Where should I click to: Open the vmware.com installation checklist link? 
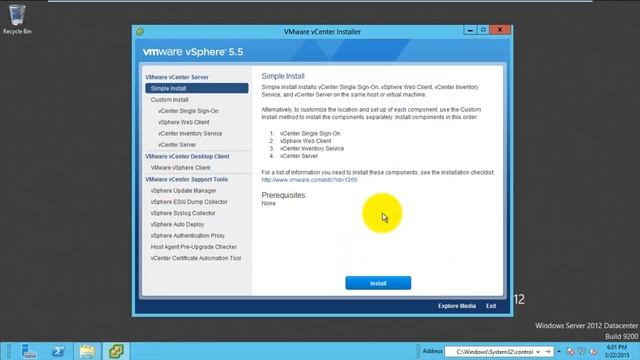[x=309, y=180]
